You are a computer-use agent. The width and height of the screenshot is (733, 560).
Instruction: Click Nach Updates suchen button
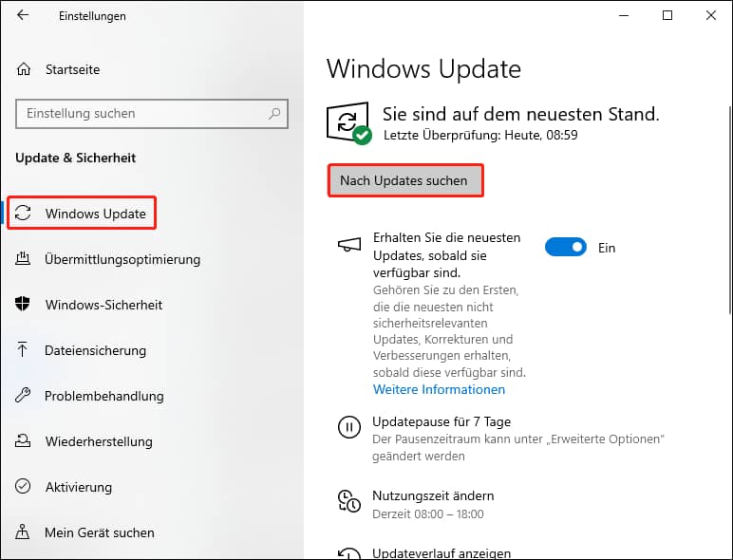pos(404,180)
